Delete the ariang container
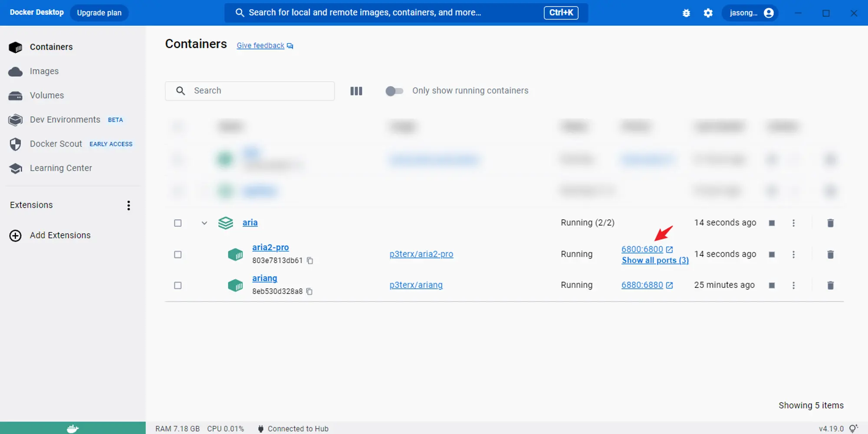 click(830, 285)
